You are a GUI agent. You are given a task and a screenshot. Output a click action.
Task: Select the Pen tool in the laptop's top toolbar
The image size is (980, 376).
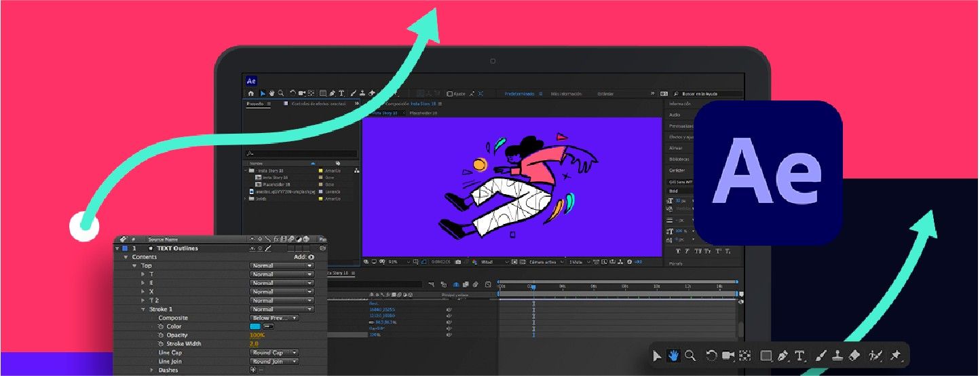(x=333, y=93)
